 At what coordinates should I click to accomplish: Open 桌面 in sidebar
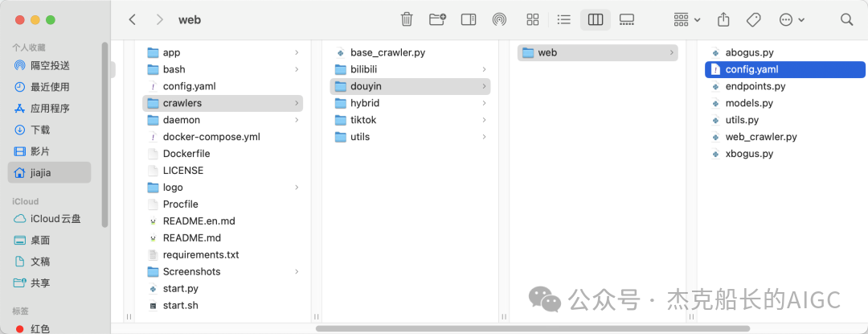50,241
